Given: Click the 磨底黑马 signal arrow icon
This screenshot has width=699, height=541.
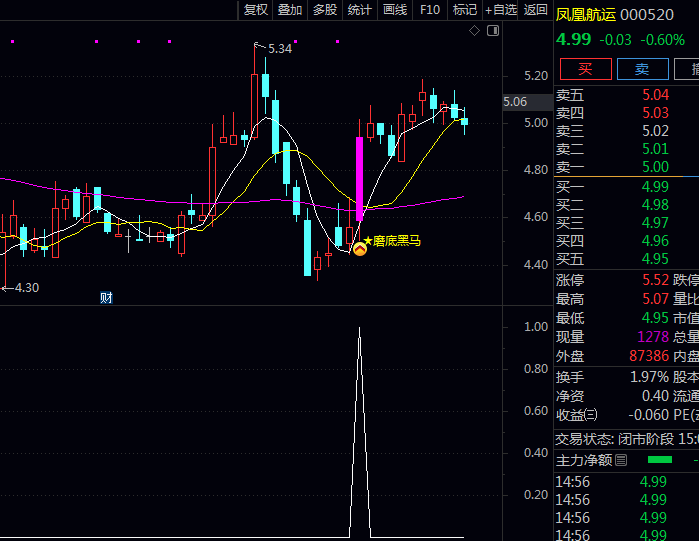Looking at the screenshot, I should [360, 249].
